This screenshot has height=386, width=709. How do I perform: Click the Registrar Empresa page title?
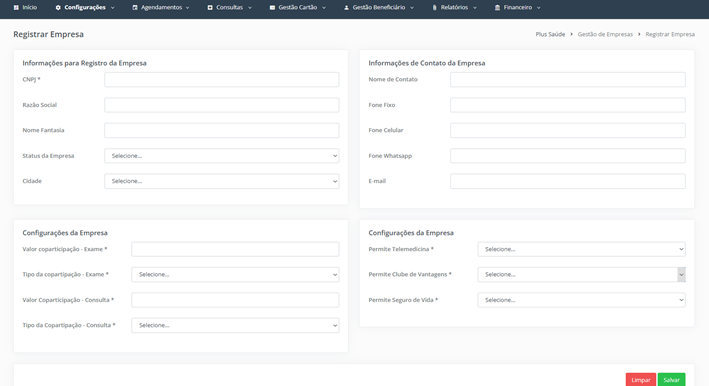pos(48,34)
